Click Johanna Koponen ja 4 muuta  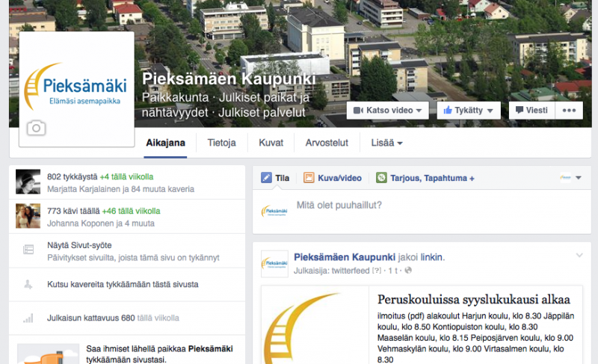tap(101, 223)
